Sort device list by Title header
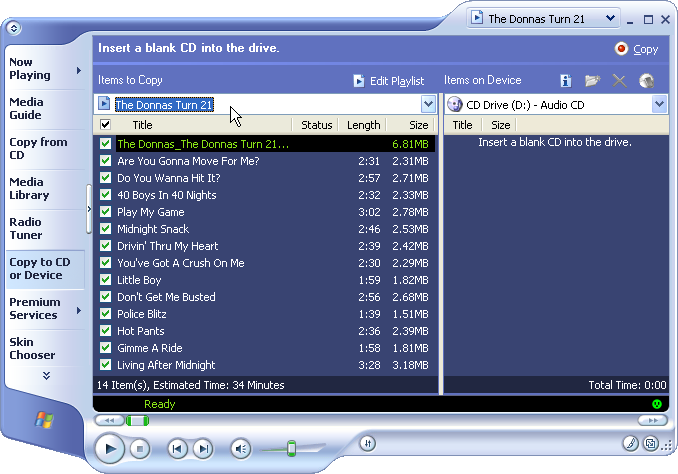Viewport: 678px width, 474px height. 462,125
